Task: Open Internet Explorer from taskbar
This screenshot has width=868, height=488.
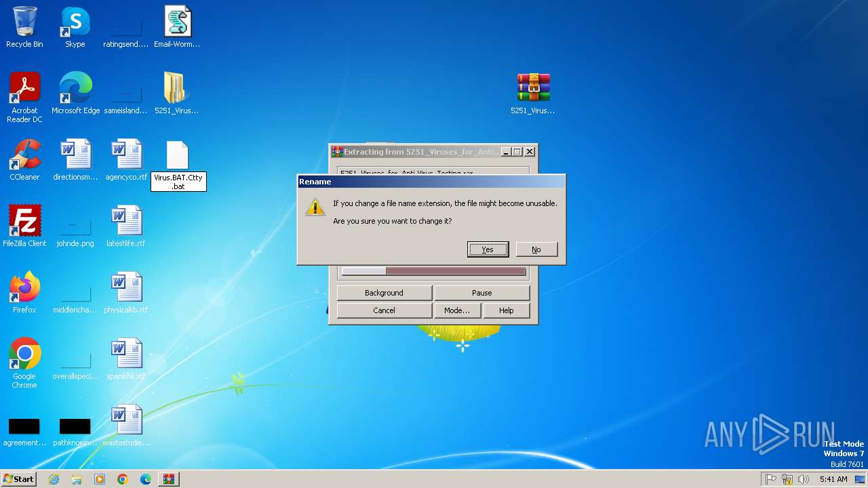Action: coord(54,479)
